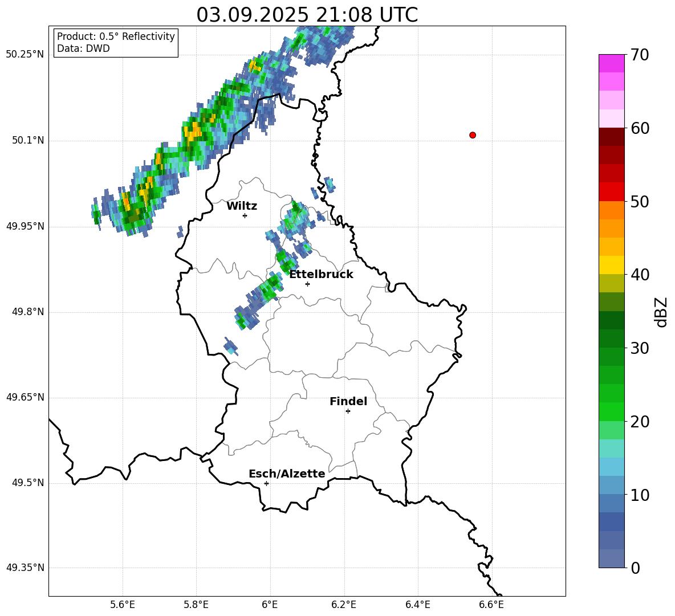Click the 6.2°E longitude label
The width and height of the screenshot is (675, 616).
point(344,605)
